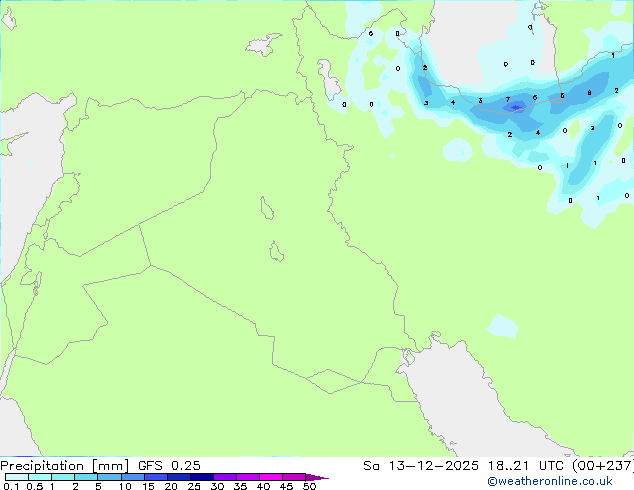
Task: Click the legend label "0.1"
Action: click(x=11, y=486)
